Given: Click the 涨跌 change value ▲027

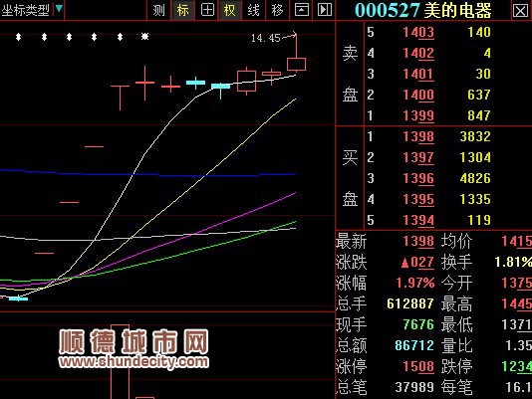Looking at the screenshot, I should pos(417,263).
